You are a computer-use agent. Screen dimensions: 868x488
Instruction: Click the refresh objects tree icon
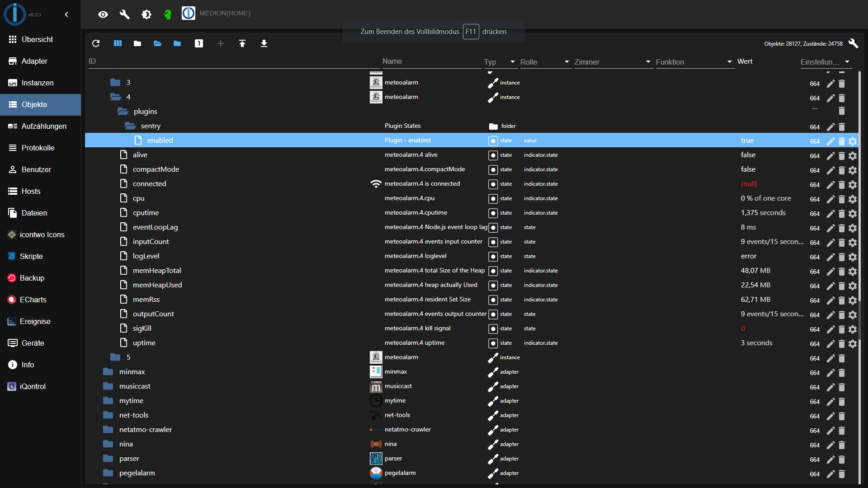[96, 43]
